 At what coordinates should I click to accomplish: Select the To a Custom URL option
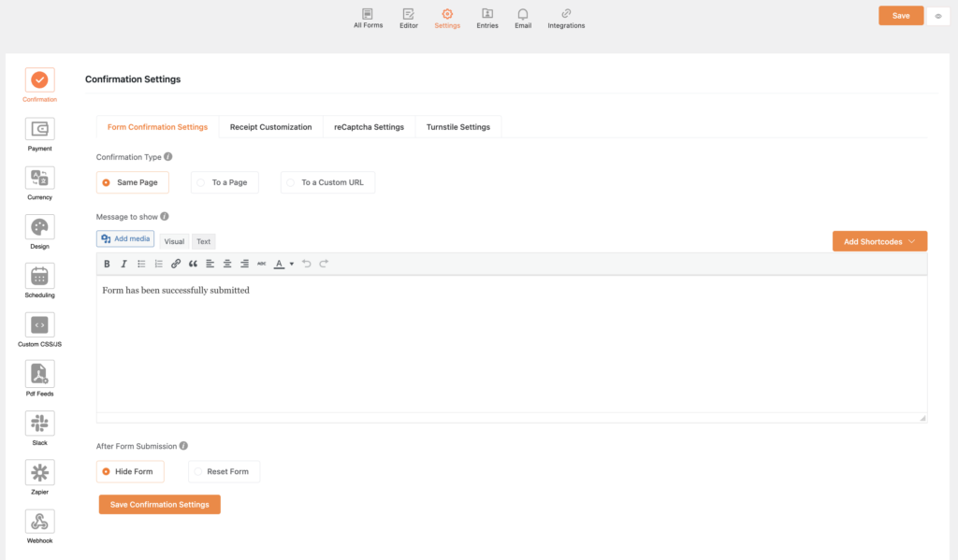pyautogui.click(x=327, y=182)
